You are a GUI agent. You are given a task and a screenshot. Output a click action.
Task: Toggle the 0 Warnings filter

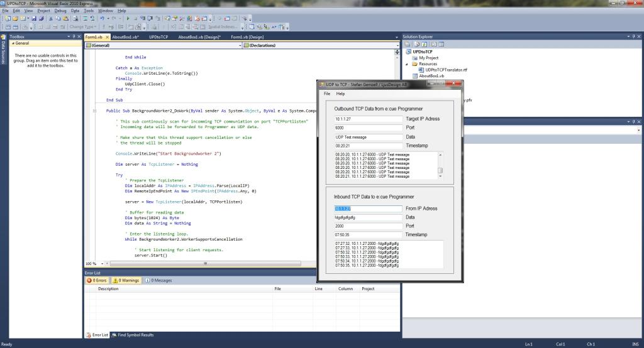[126, 280]
